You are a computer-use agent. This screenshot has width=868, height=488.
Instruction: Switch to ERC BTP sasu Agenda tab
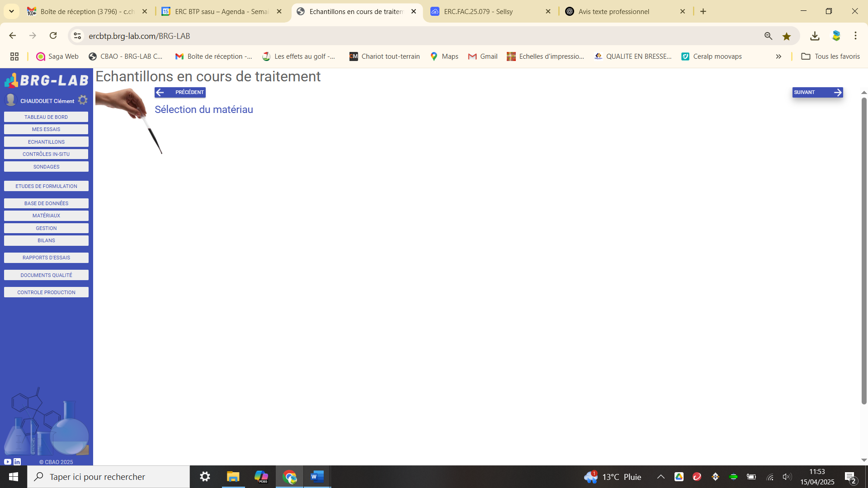[x=222, y=12]
